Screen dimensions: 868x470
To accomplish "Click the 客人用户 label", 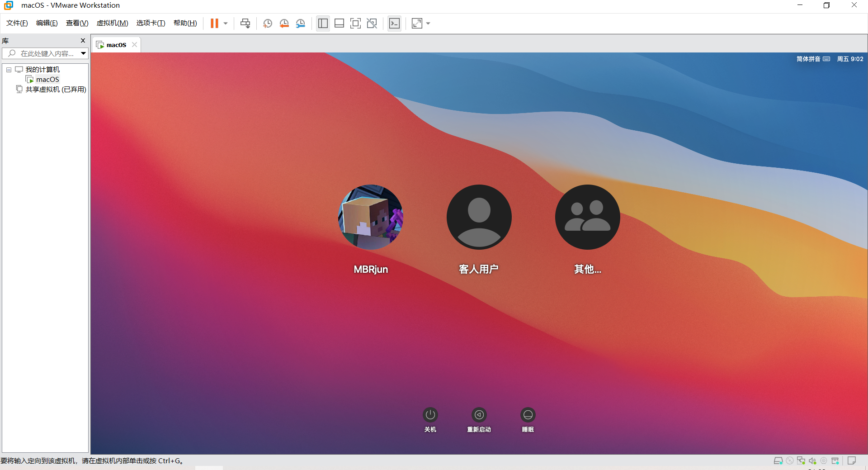I will [479, 269].
